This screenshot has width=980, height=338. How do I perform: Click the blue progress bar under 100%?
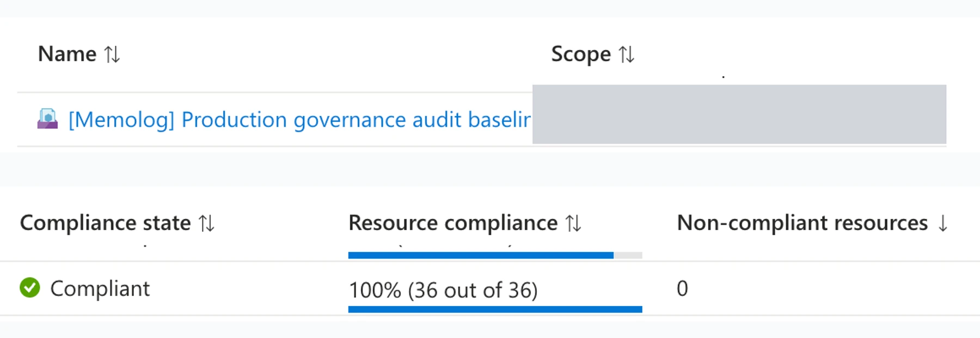point(495,309)
